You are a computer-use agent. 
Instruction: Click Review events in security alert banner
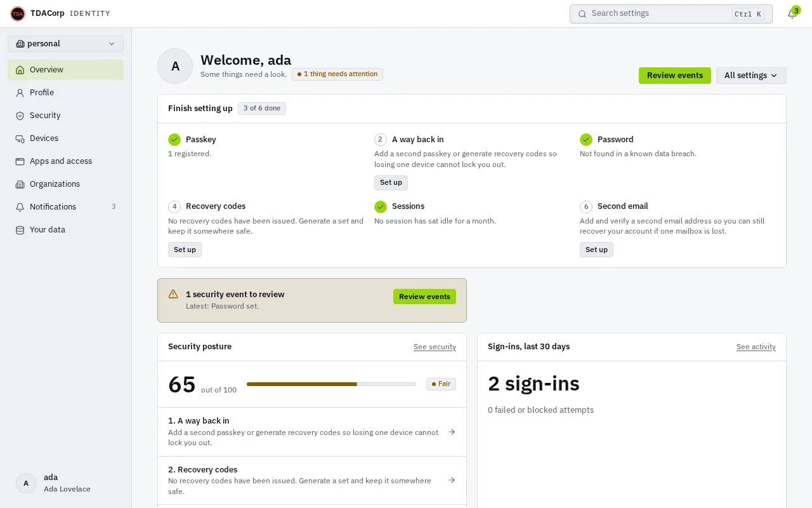(424, 297)
